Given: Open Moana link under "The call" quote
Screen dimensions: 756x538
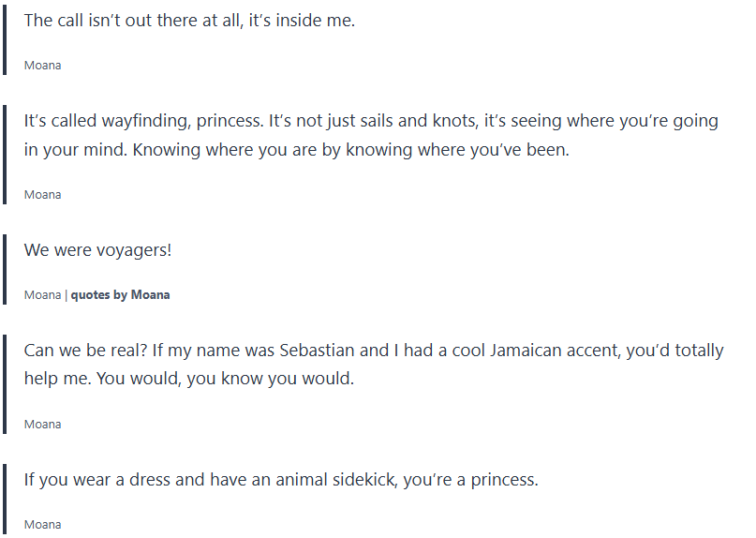Looking at the screenshot, I should 42,66.
